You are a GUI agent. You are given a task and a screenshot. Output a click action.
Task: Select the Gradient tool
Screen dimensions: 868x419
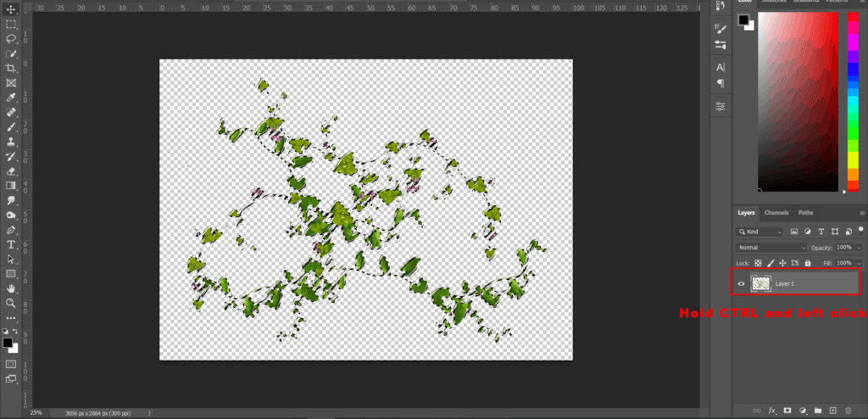coord(10,186)
